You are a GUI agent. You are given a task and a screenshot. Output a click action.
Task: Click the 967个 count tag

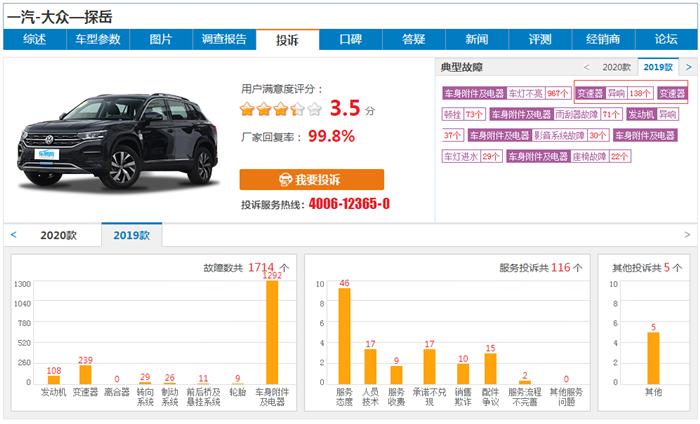[x=558, y=93]
